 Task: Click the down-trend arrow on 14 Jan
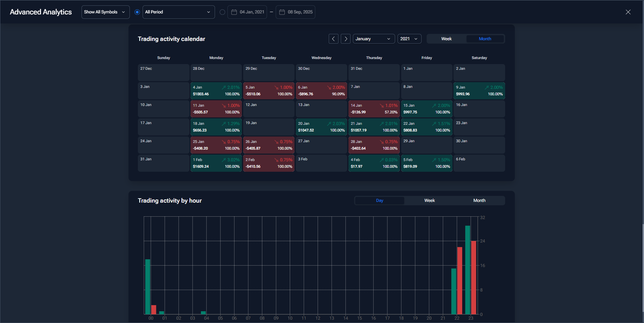[x=382, y=106]
